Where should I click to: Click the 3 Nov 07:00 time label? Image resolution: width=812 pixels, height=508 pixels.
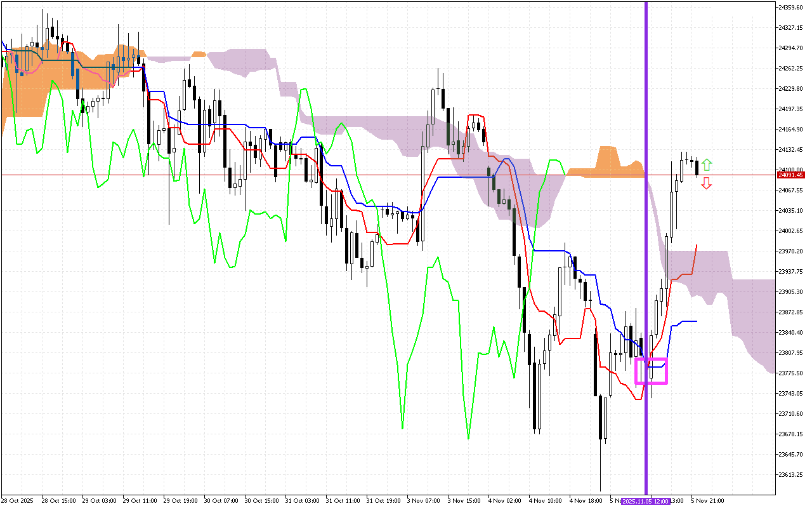[x=424, y=500]
